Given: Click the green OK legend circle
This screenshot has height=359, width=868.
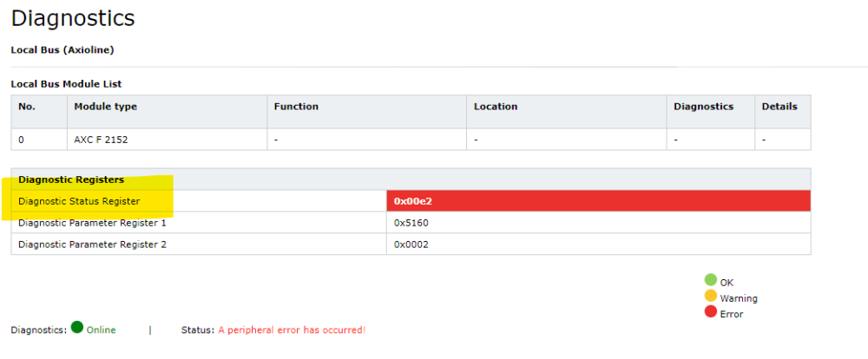Looking at the screenshot, I should (711, 280).
